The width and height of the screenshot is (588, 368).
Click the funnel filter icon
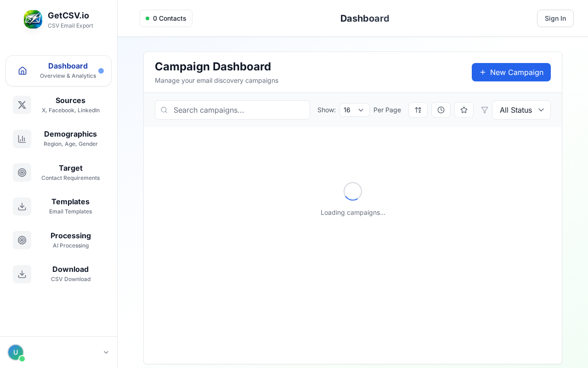485,110
